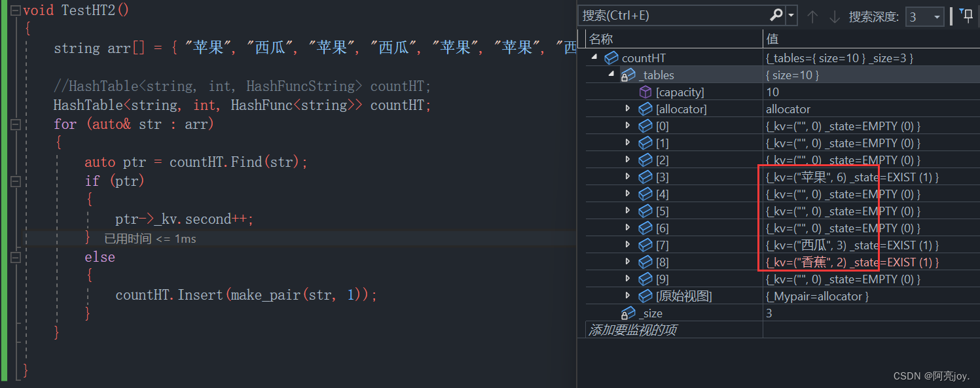
Task: Collapse the countHT watch variable
Action: [x=594, y=58]
